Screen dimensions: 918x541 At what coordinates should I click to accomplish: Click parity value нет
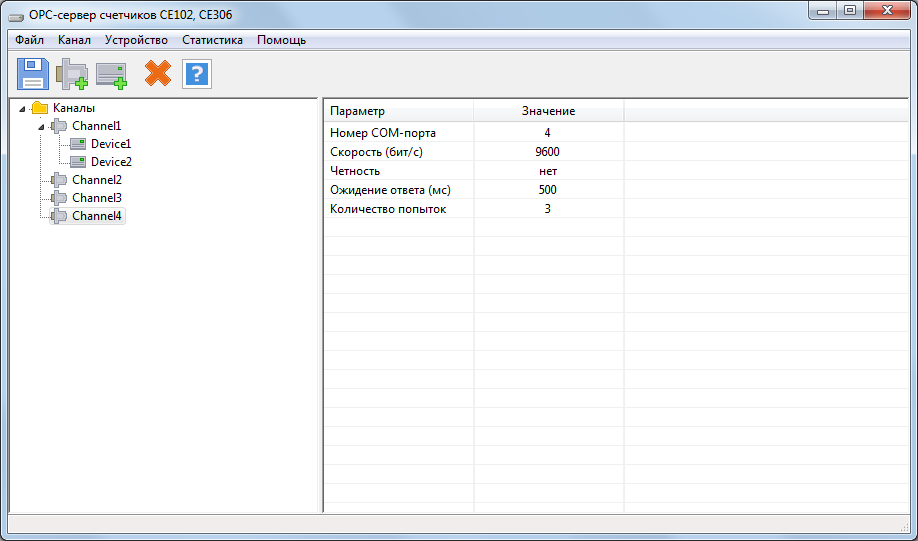point(548,171)
